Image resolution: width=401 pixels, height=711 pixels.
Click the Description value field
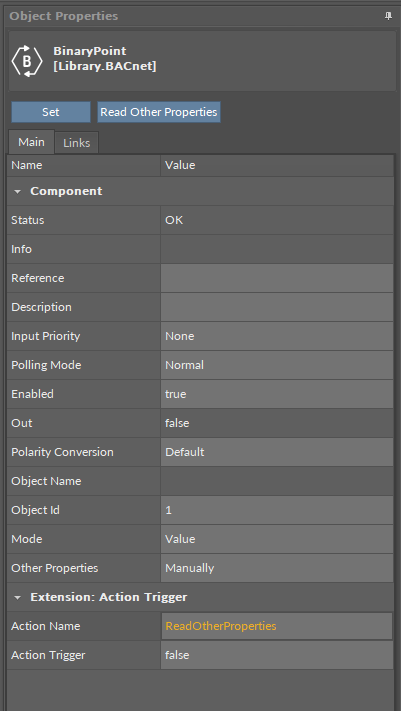click(277, 307)
